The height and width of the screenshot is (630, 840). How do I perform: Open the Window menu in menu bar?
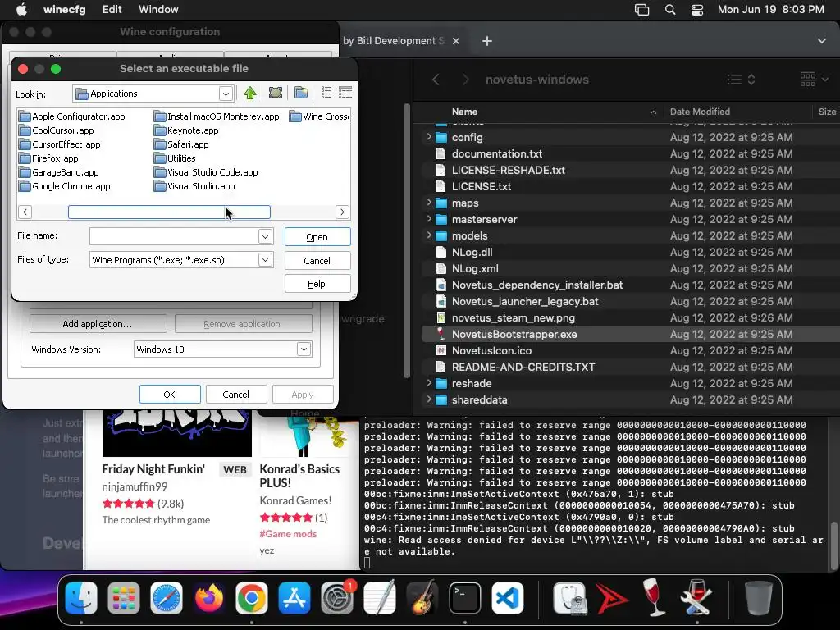pyautogui.click(x=158, y=10)
